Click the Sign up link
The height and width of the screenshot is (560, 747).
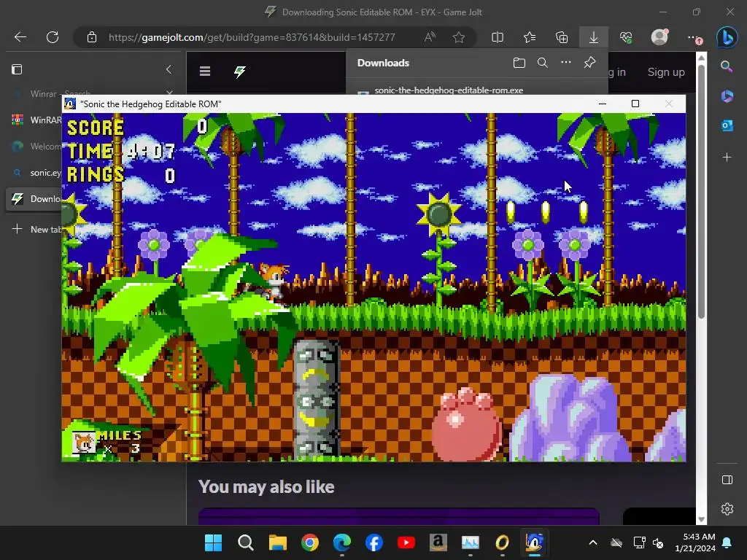point(666,72)
